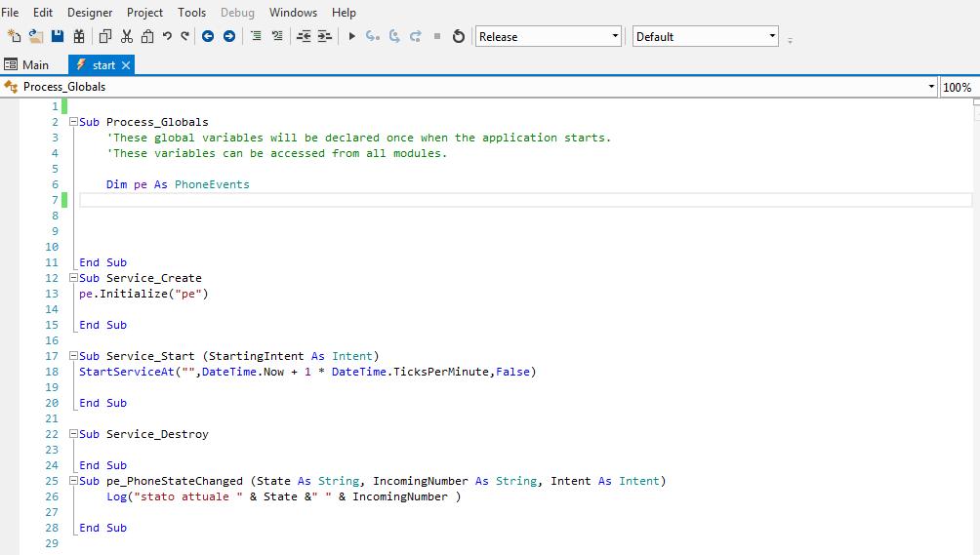This screenshot has height=555, width=980.
Task: Open the Designer menu
Action: [x=90, y=13]
